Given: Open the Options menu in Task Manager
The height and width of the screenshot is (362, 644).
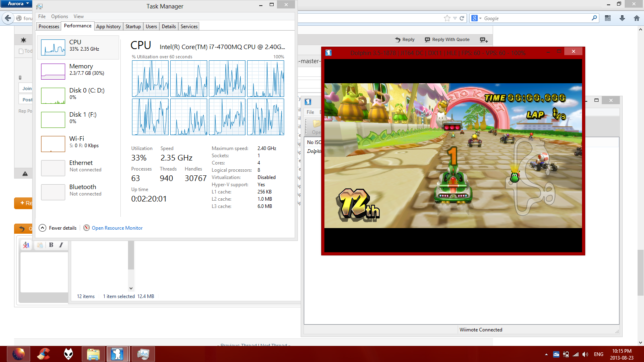Looking at the screenshot, I should click(60, 16).
